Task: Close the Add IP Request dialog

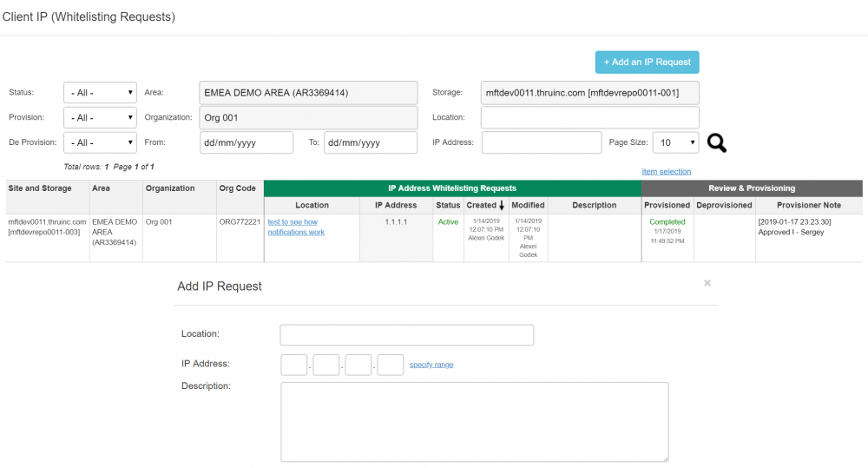Action: 707,283
